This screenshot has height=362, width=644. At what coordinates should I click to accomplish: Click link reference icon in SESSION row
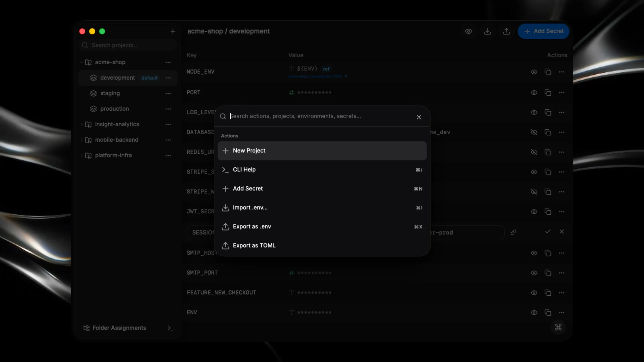513,232
